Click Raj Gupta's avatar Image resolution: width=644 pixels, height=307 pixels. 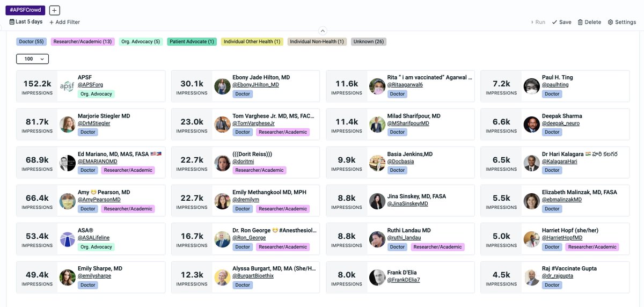click(531, 277)
